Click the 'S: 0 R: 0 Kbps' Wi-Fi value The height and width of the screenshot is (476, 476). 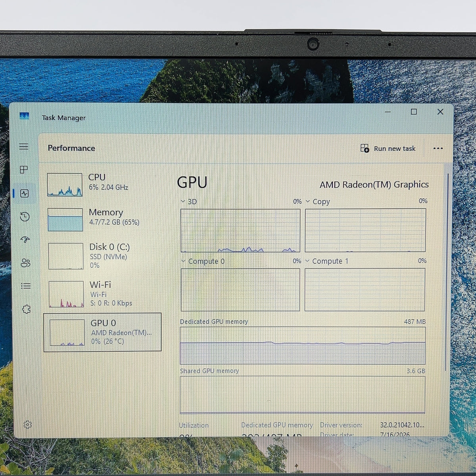(x=111, y=303)
